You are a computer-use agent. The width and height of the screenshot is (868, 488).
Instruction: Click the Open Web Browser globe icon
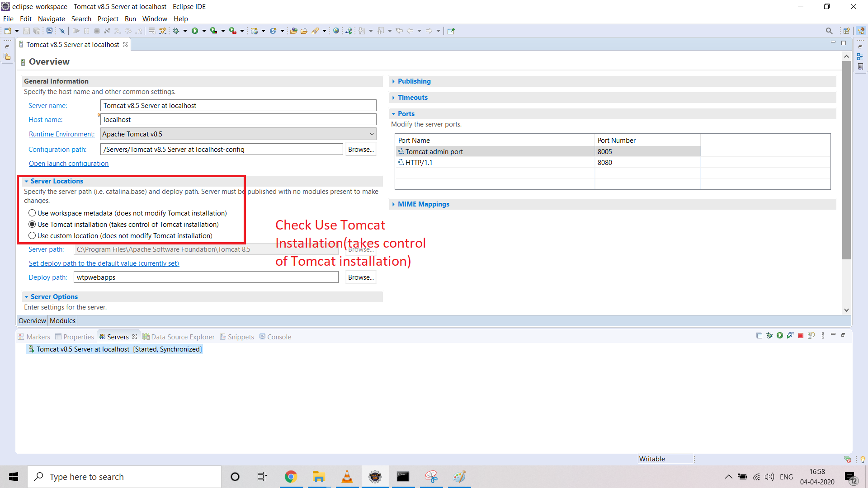(336, 31)
